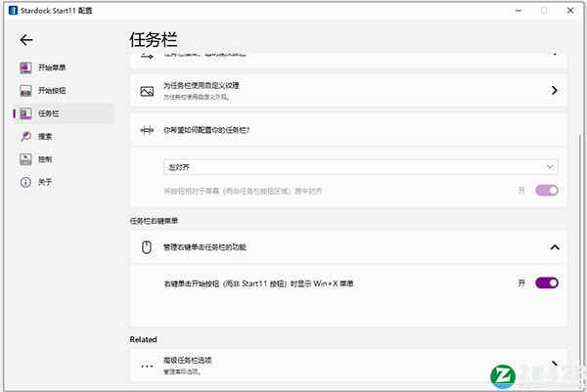The height and width of the screenshot is (392, 587).
Task: Click the Win+X 菜单 option label text
Action: coord(258,283)
